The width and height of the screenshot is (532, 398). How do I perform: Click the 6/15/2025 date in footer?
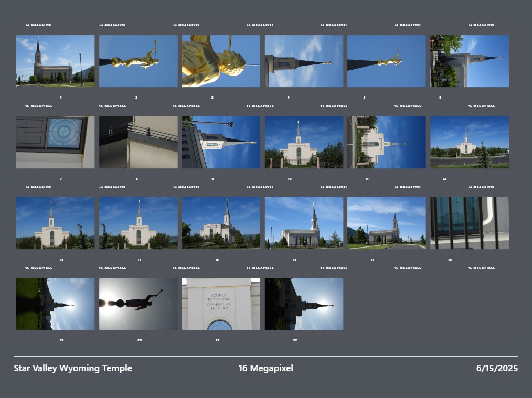pos(497,368)
